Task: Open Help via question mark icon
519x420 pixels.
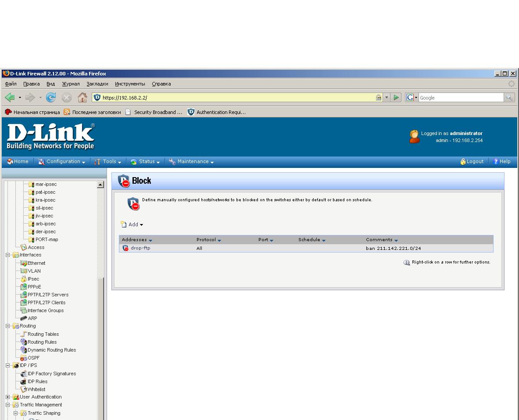Action: [495, 161]
